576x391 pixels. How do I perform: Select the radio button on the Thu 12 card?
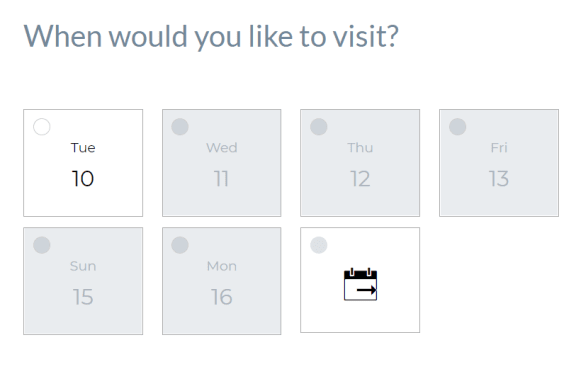click(x=319, y=127)
